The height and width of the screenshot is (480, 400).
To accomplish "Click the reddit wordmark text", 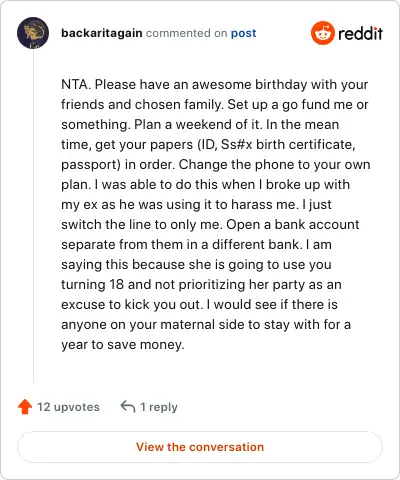I will (361, 33).
